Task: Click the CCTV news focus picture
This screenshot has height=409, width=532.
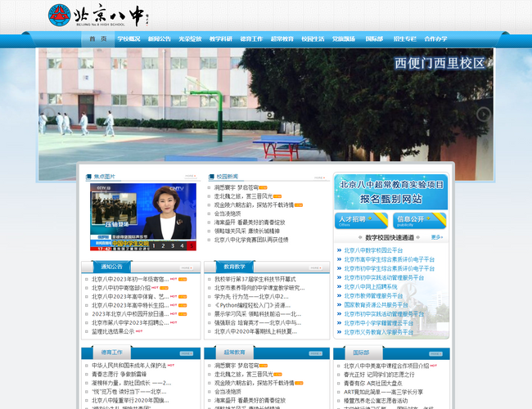Action: [x=143, y=217]
